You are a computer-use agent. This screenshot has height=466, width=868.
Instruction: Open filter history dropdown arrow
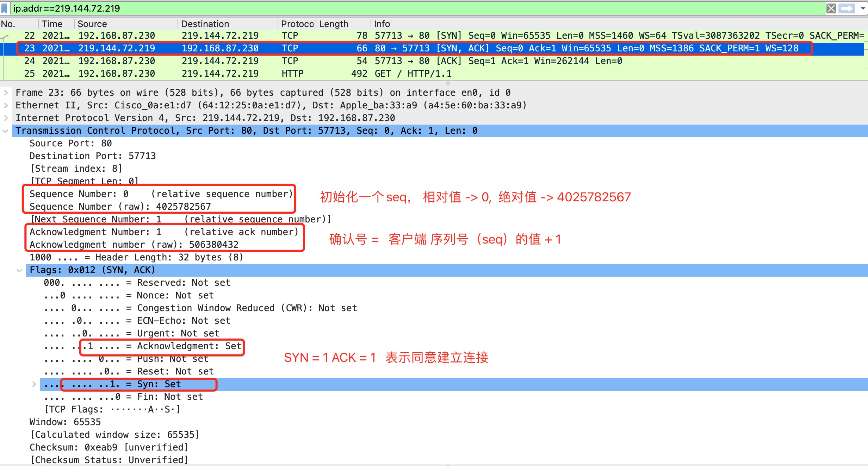tap(862, 8)
